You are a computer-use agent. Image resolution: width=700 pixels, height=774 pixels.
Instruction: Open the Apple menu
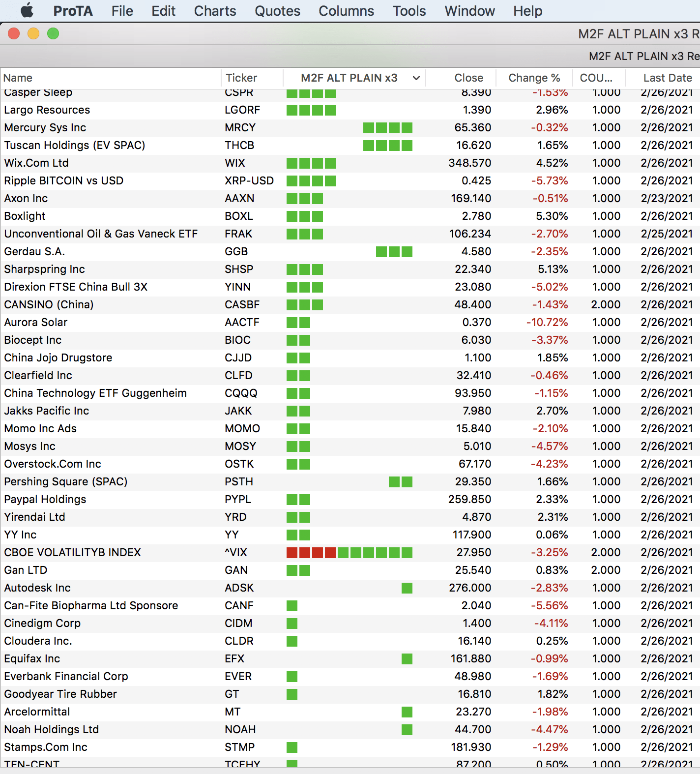tap(27, 10)
